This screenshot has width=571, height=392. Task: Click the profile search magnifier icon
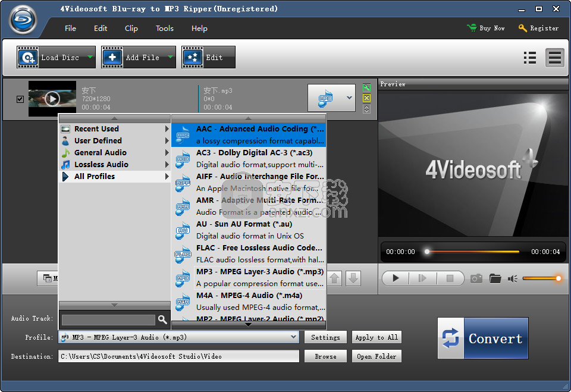(162, 320)
